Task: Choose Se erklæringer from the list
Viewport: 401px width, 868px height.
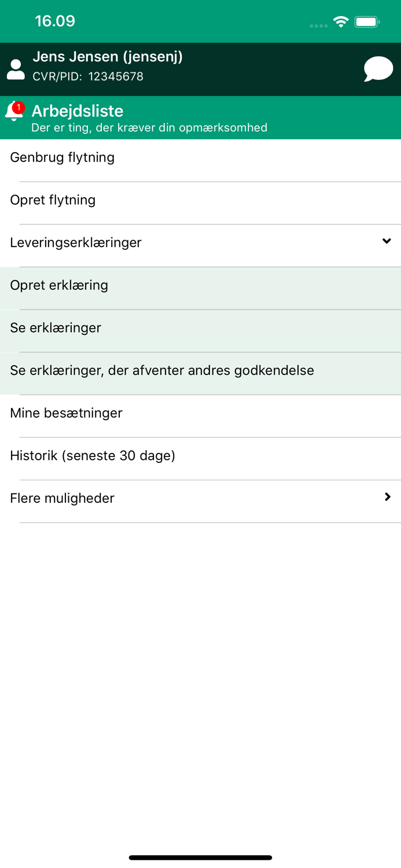Action: pyautogui.click(x=55, y=328)
